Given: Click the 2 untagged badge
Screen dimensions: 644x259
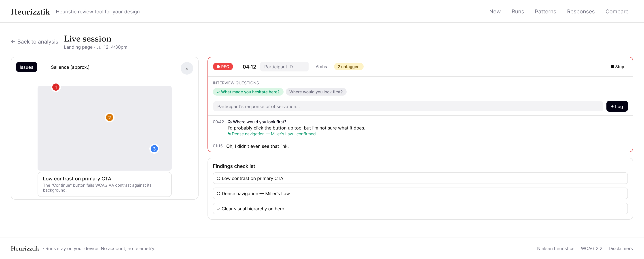Looking at the screenshot, I should click(349, 67).
